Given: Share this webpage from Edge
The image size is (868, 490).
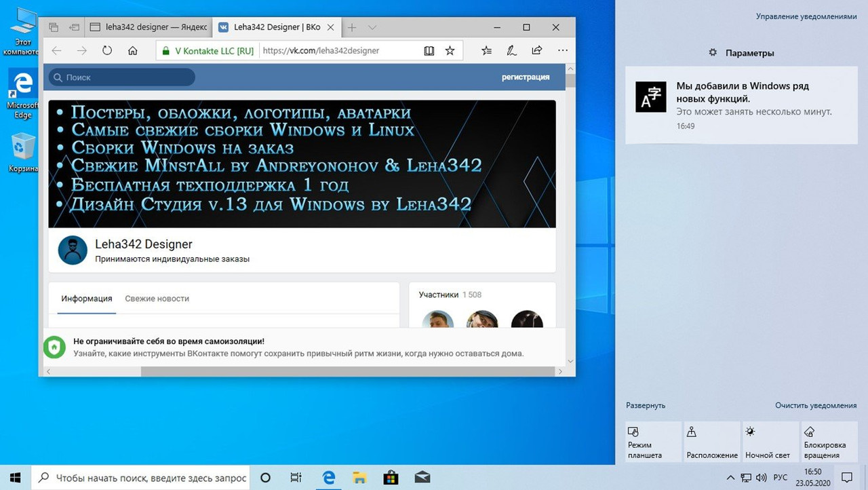Looking at the screenshot, I should coord(536,50).
